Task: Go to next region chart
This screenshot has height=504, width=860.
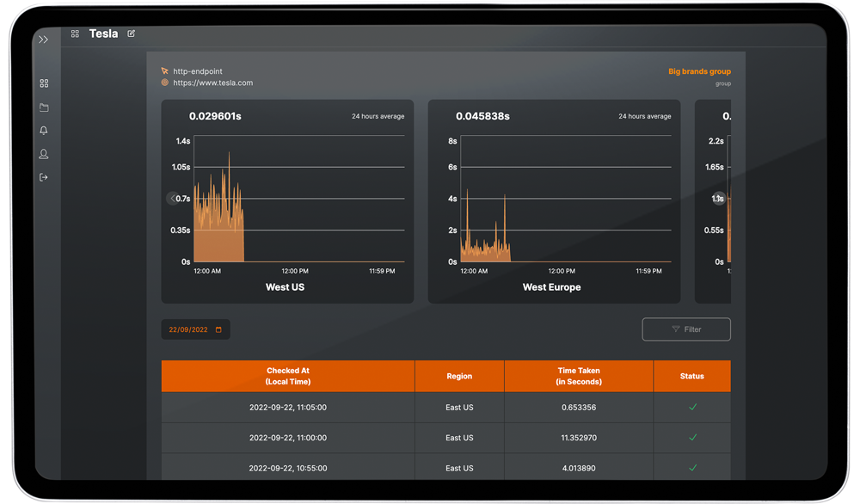Action: 719,199
